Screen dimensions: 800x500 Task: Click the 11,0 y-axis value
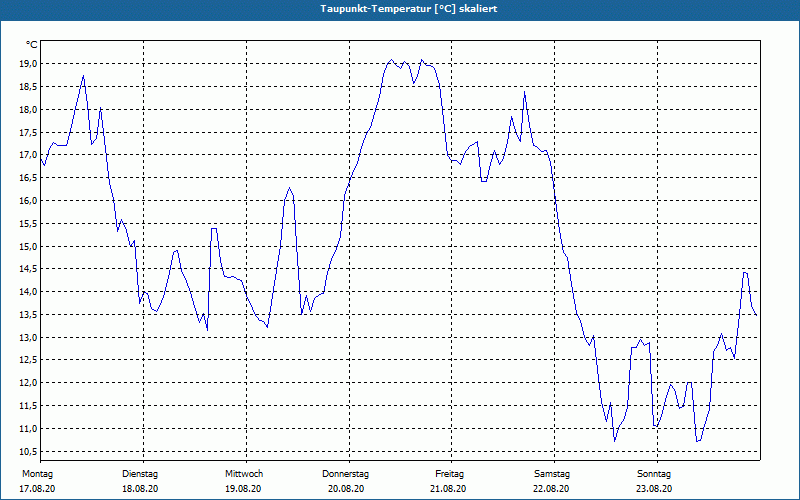pyautogui.click(x=29, y=429)
